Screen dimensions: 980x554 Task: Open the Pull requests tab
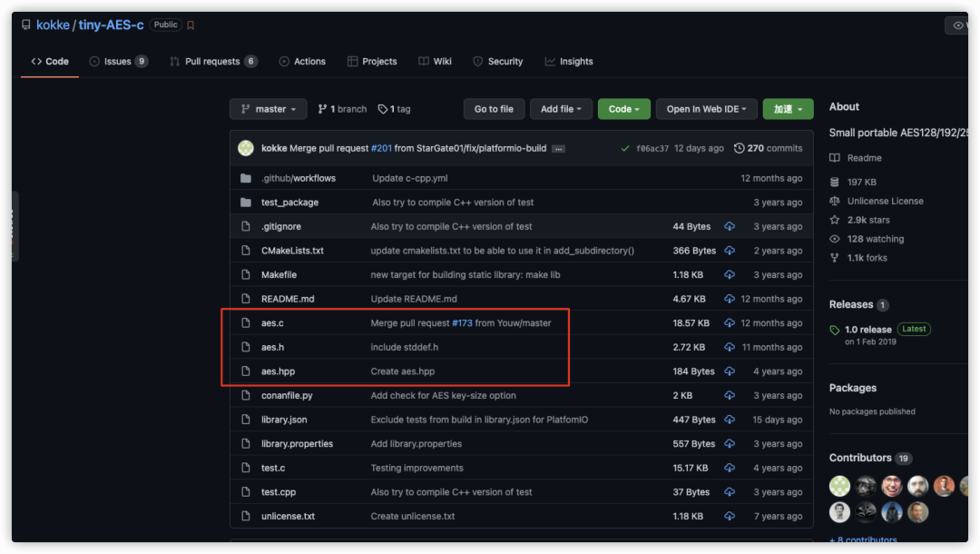(213, 61)
